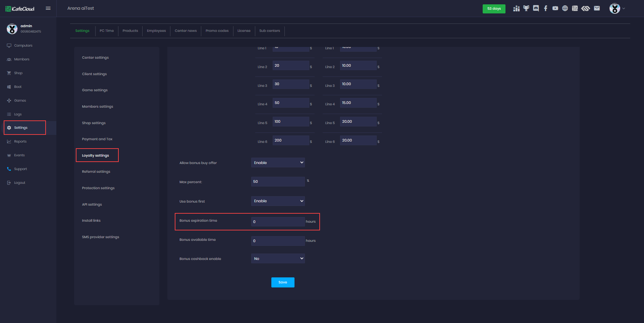Screen dimensions: 644x323
Task: Open the Facebook link icon
Action: pyautogui.click(x=546, y=8)
